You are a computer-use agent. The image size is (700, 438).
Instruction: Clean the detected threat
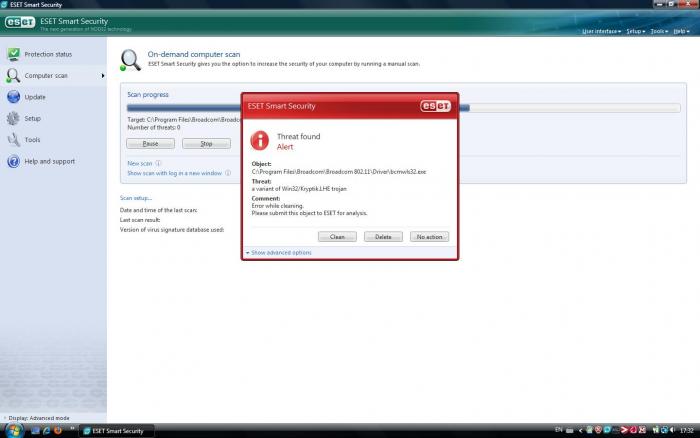[x=337, y=237]
